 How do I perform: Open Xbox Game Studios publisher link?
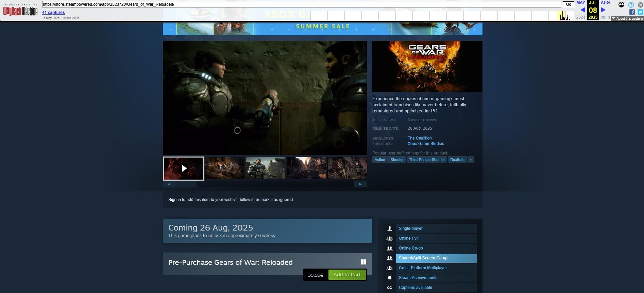pos(426,144)
